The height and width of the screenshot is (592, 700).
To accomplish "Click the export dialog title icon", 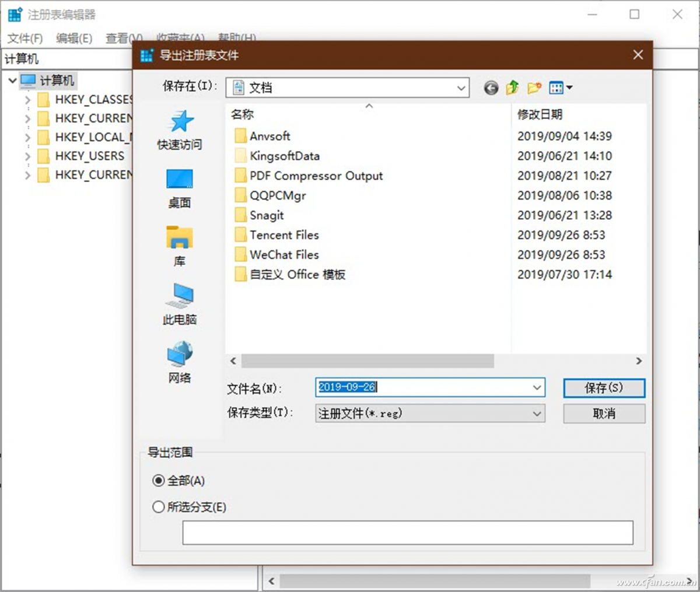I will coord(147,55).
